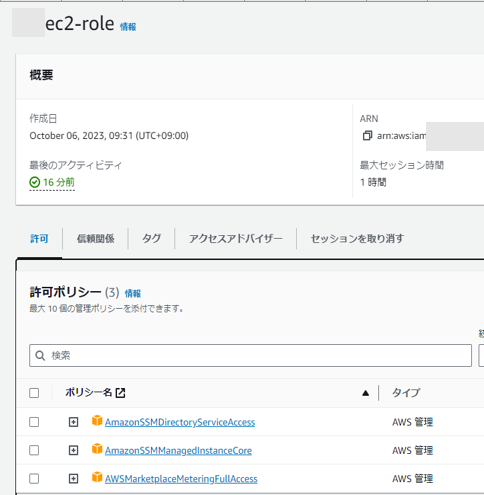Click the 16 分前 last activity link
Screen dimensions: 484x495
[x=59, y=182]
